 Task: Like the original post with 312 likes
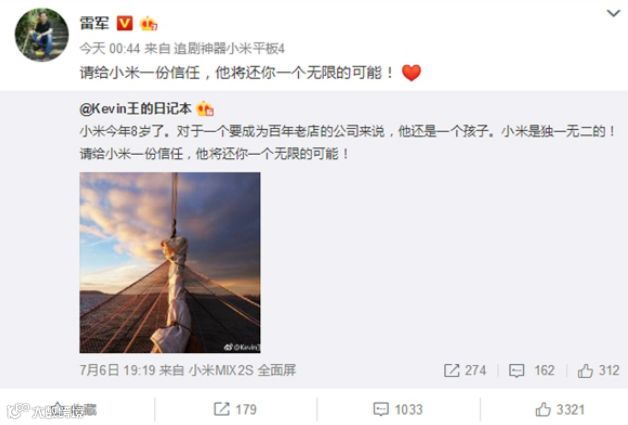click(598, 370)
